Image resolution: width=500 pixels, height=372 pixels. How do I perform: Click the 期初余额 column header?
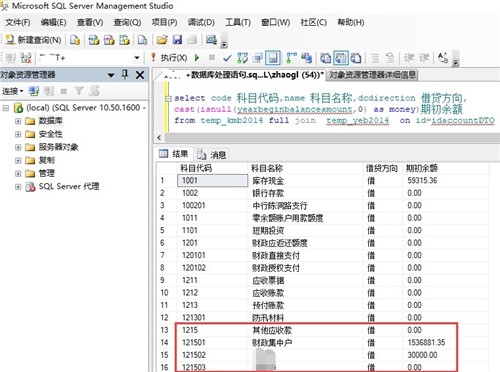click(445, 168)
